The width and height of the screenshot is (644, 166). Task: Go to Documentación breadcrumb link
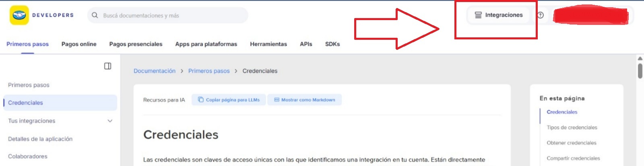155,71
